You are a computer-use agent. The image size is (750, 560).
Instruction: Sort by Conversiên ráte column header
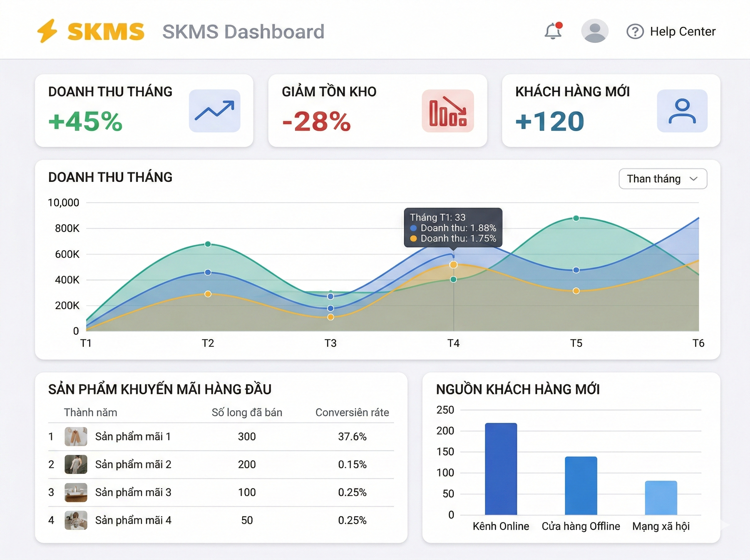coord(352,412)
